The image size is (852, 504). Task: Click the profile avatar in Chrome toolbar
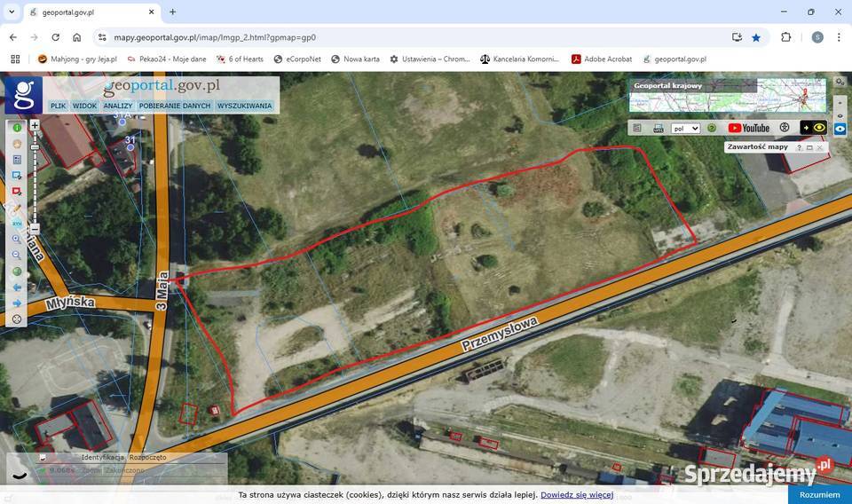point(817,37)
